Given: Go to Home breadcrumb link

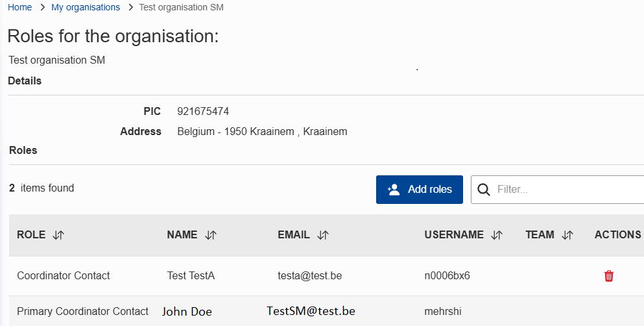Looking at the screenshot, I should [x=19, y=7].
